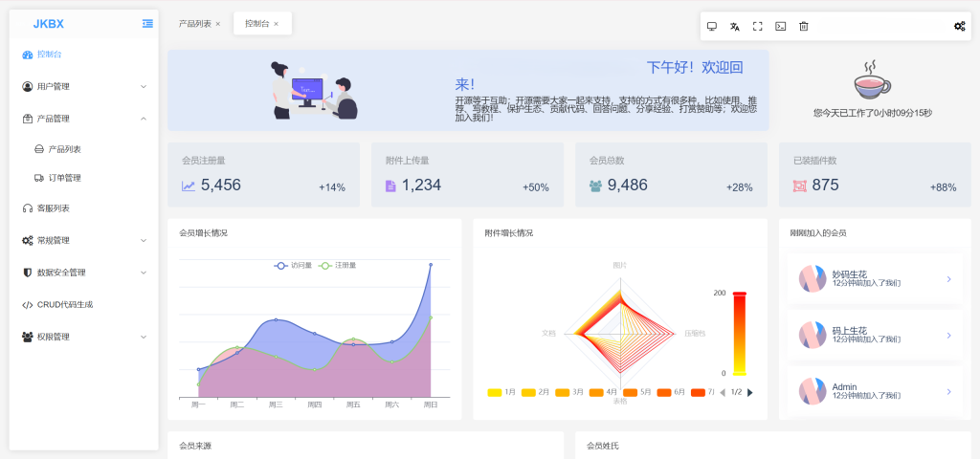
Task: Click the Admin member avatar
Action: click(x=813, y=391)
